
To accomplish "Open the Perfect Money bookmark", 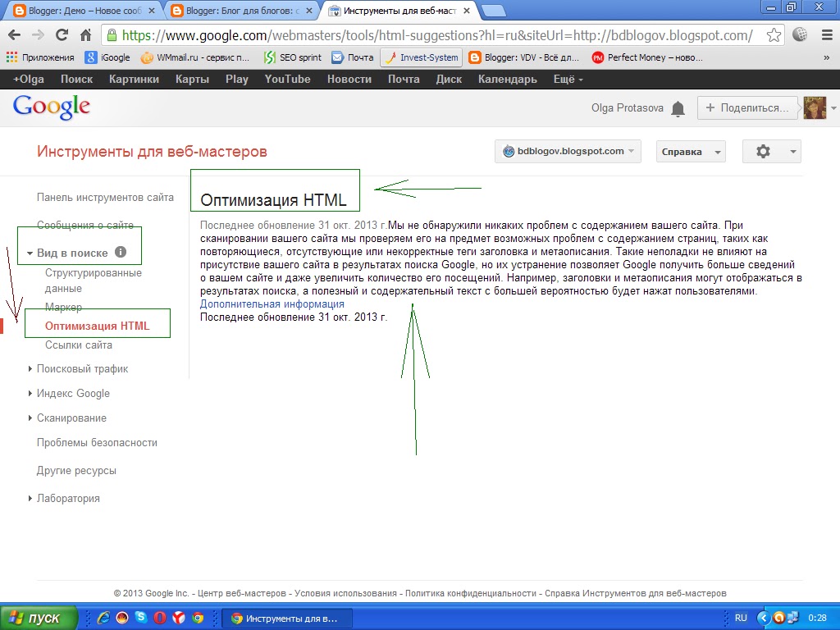I will tap(647, 57).
